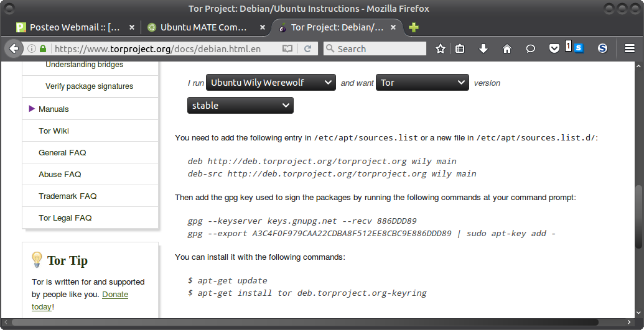Reload the page with the refresh icon

tap(307, 49)
